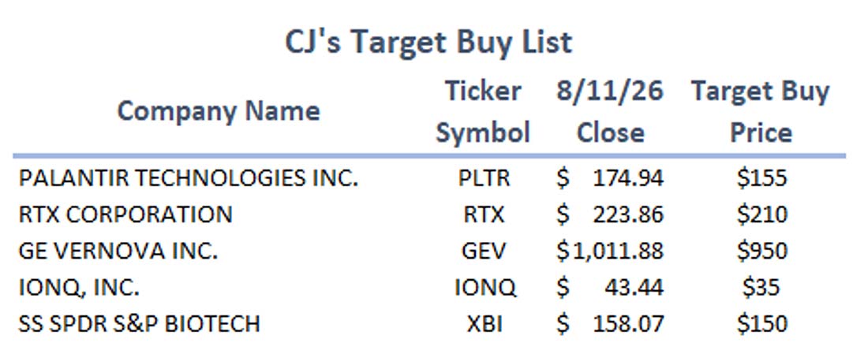This screenshot has height=354, width=868.
Task: Select the Company Name column header
Action: (219, 112)
